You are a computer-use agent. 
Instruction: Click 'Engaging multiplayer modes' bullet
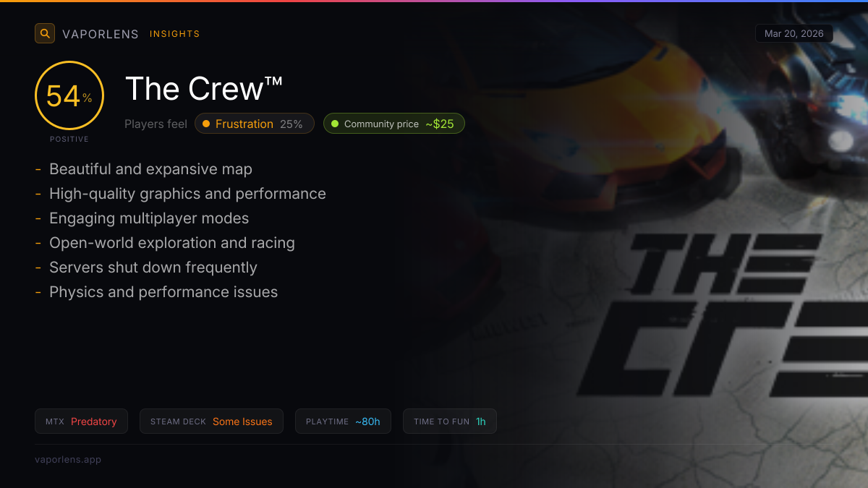pos(148,218)
